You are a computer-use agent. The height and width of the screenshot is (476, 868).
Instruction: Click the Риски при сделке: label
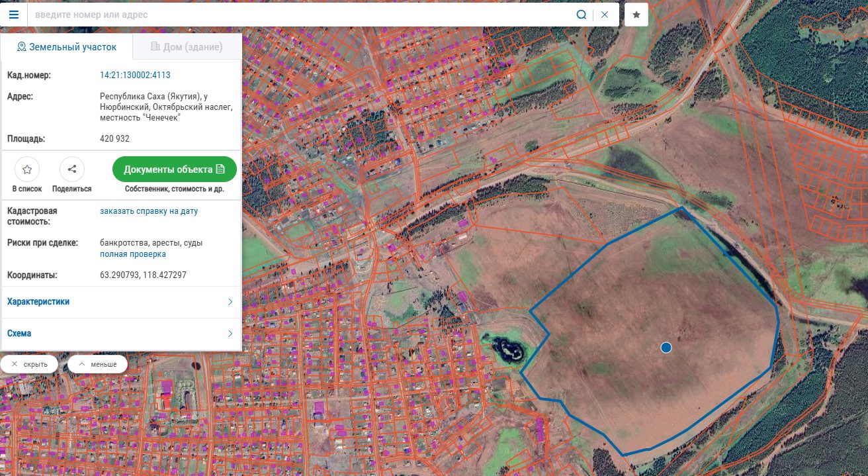(x=42, y=243)
